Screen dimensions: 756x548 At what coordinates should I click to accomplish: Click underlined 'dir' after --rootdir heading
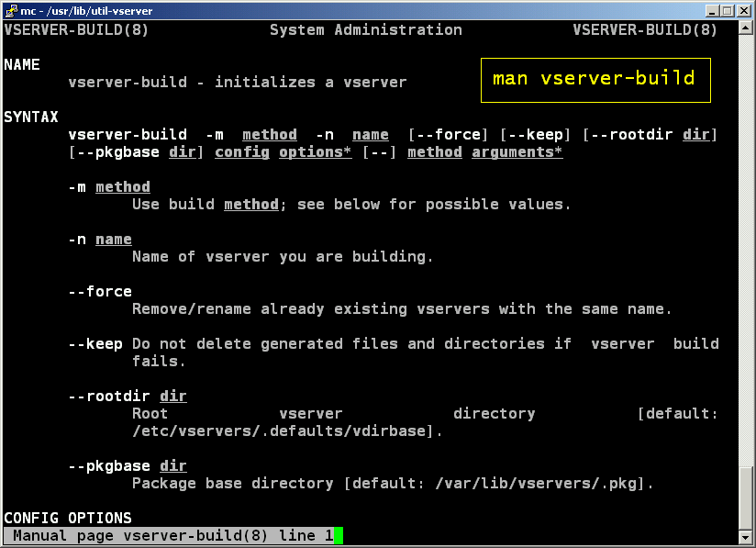coord(173,397)
